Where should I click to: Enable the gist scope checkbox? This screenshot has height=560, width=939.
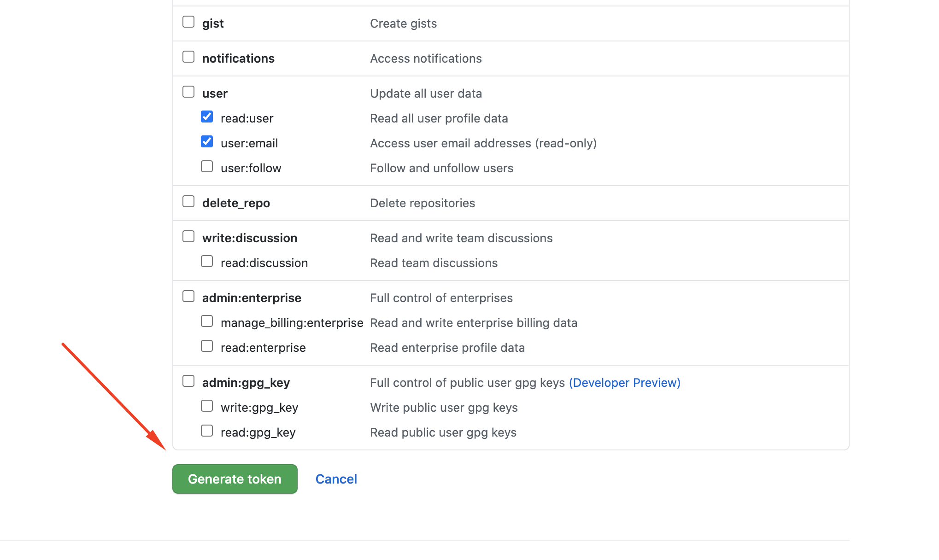188,21
